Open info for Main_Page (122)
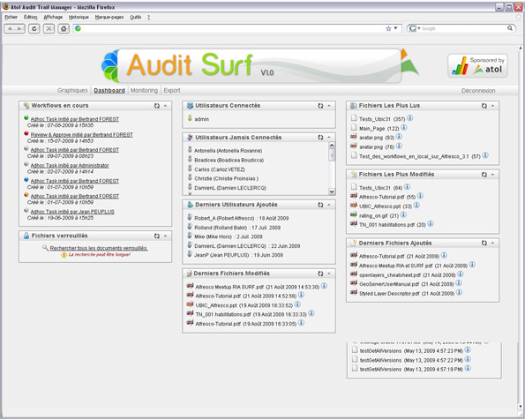Screen dimensions: 525x420 [x=404, y=128]
